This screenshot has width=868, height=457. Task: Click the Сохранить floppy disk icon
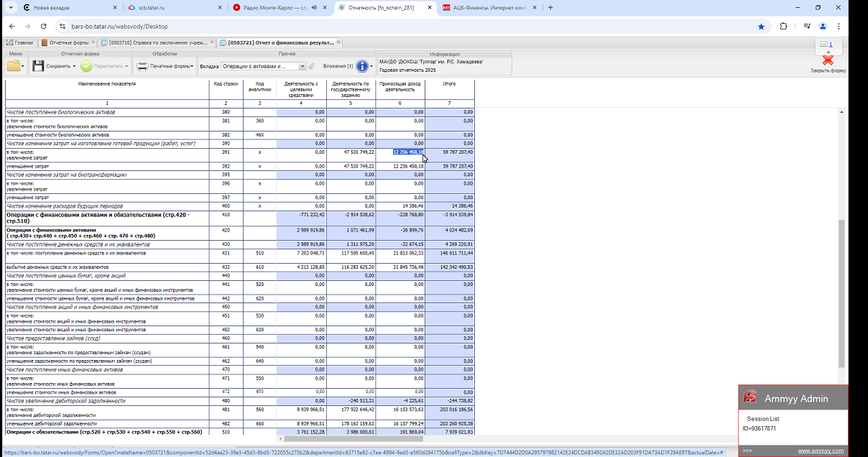38,66
